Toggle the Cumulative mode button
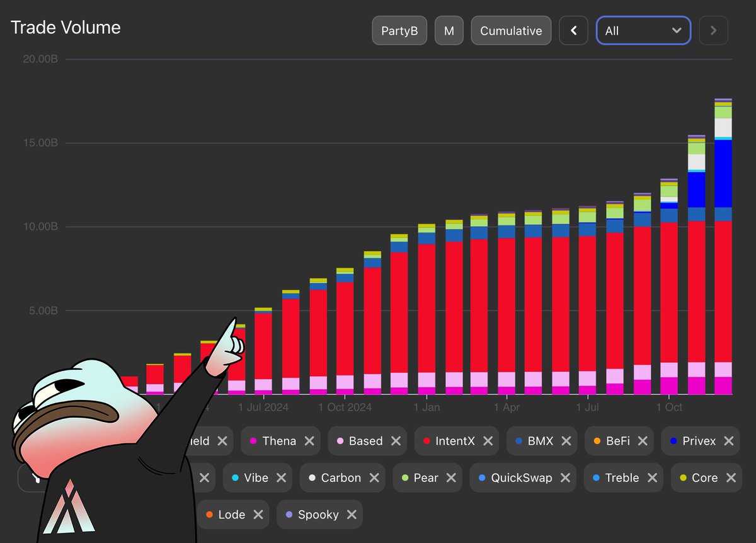The width and height of the screenshot is (756, 543). click(511, 30)
